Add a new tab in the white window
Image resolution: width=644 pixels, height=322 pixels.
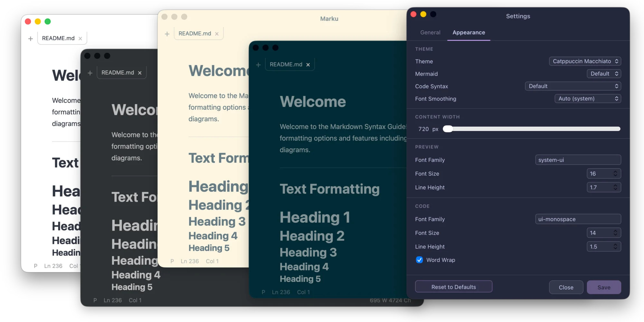31,39
